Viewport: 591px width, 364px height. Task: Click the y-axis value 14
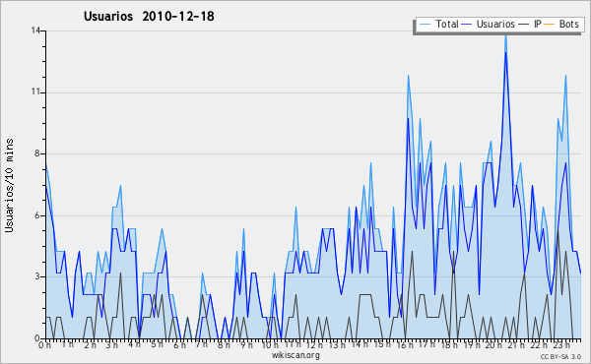(x=35, y=30)
